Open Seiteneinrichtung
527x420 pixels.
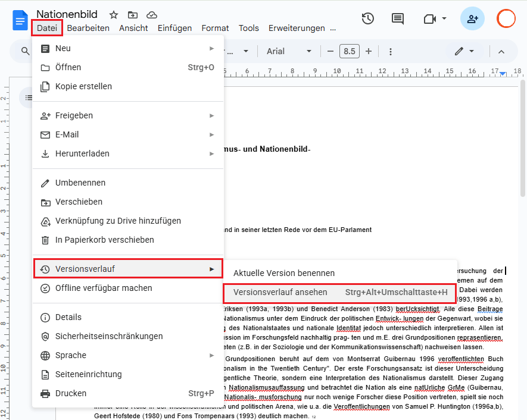pyautogui.click(x=127, y=374)
